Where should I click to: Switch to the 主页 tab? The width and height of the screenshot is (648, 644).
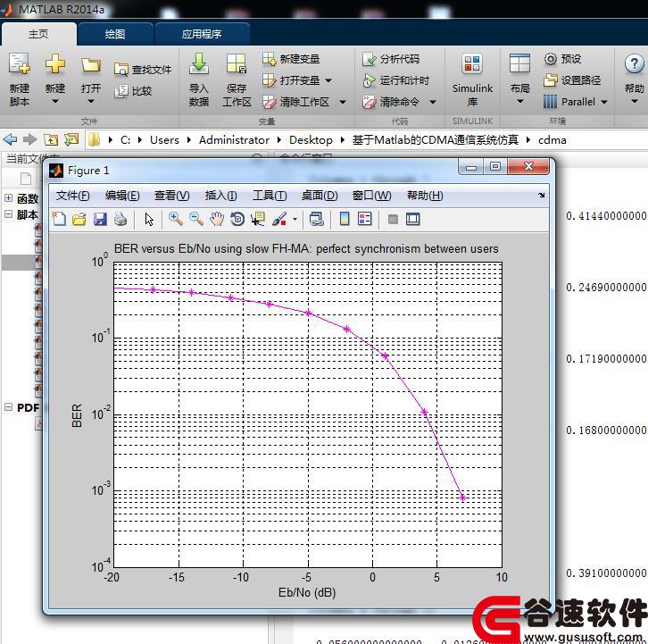pyautogui.click(x=38, y=34)
